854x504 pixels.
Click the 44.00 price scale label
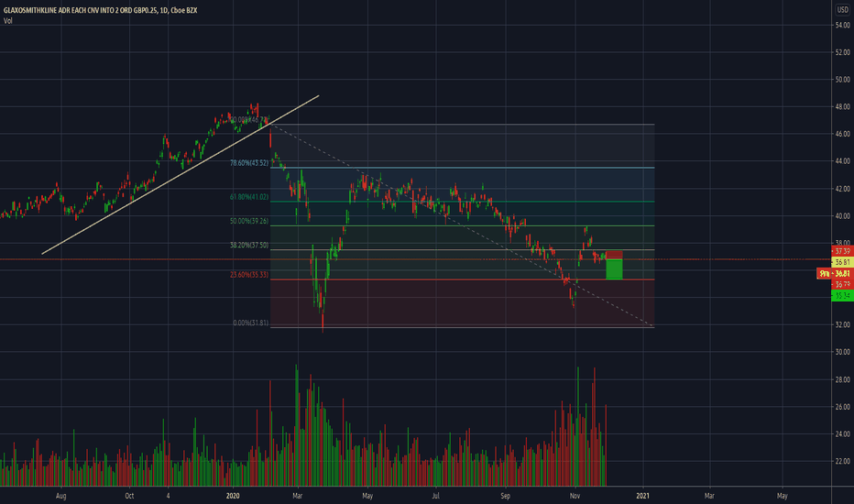tap(843, 161)
